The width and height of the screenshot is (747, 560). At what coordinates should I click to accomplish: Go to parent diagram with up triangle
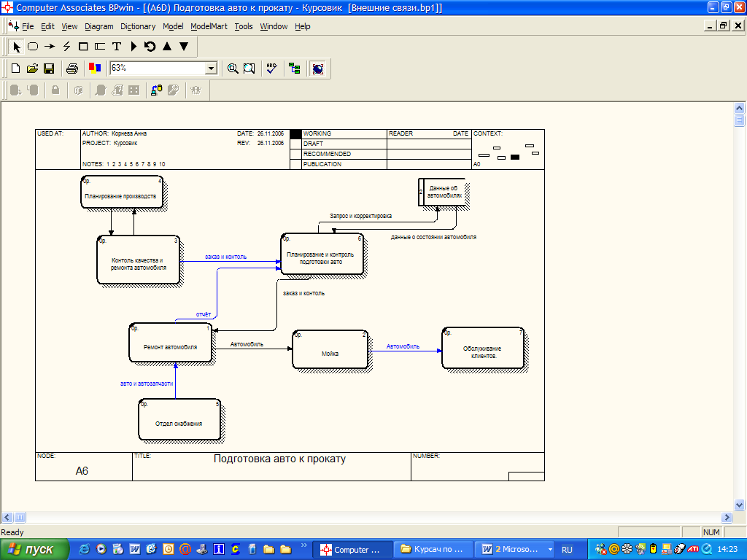tap(167, 47)
